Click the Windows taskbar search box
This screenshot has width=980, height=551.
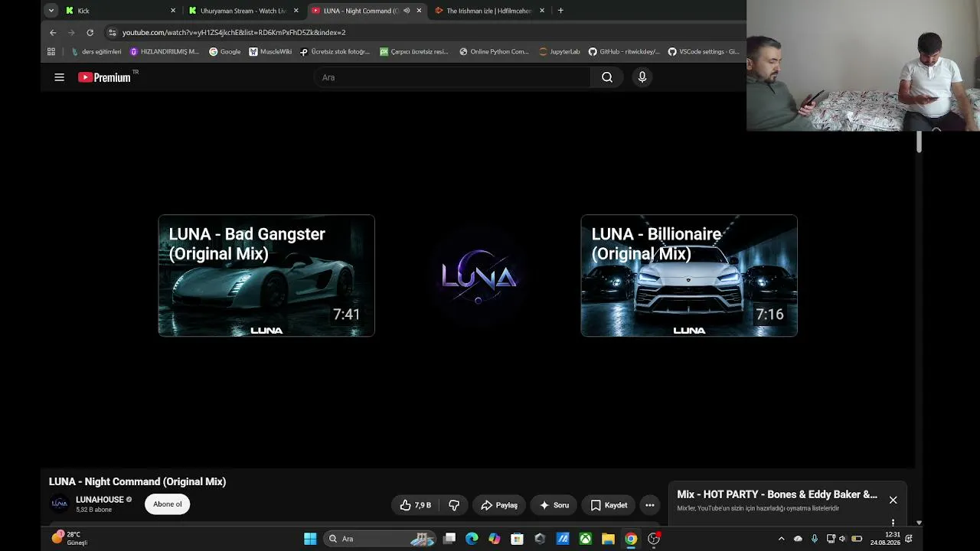381,539
